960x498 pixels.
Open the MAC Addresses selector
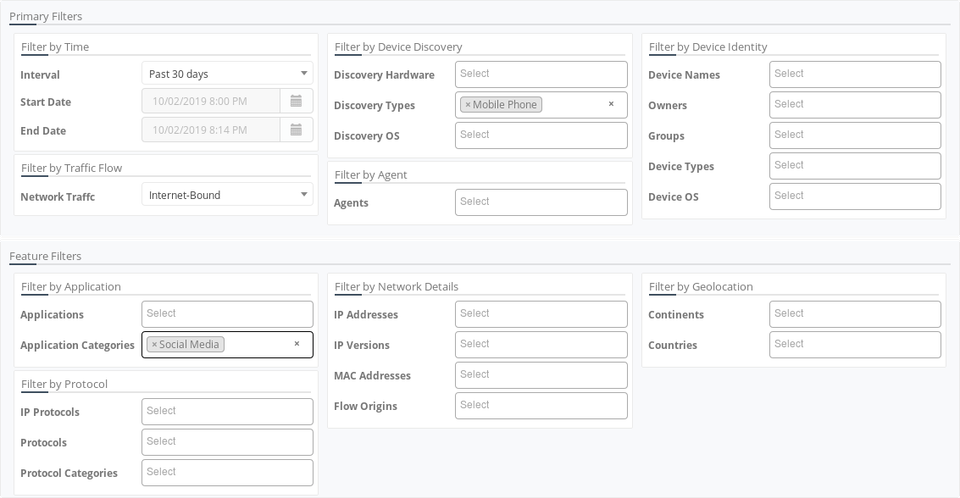(x=541, y=375)
